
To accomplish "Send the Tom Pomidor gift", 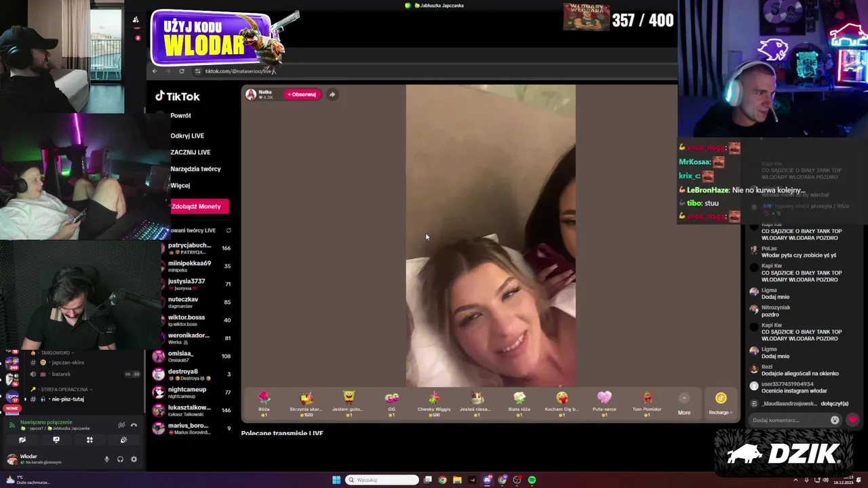I will click(647, 403).
